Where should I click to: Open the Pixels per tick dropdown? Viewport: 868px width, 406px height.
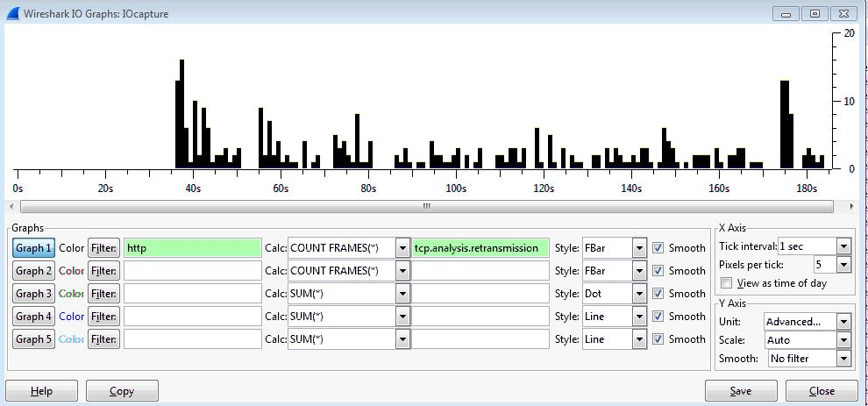[843, 265]
